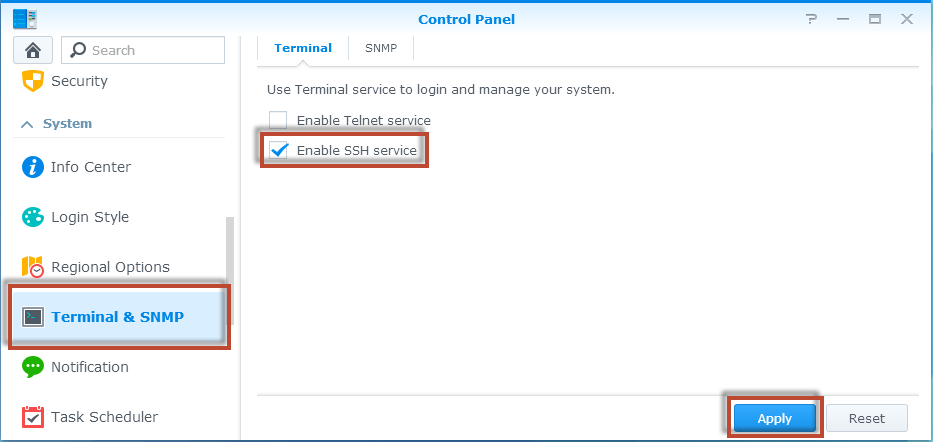
Task: Click the Apply button
Action: pos(774,418)
